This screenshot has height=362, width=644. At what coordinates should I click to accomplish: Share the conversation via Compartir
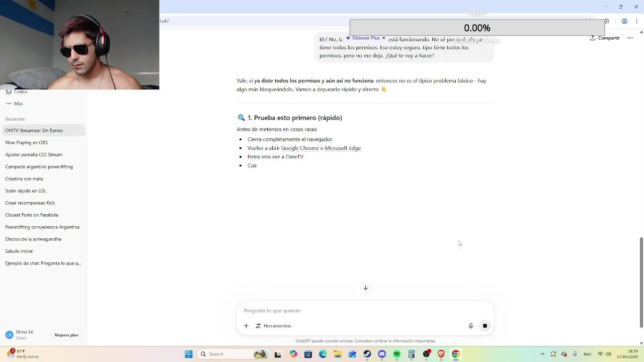click(605, 38)
